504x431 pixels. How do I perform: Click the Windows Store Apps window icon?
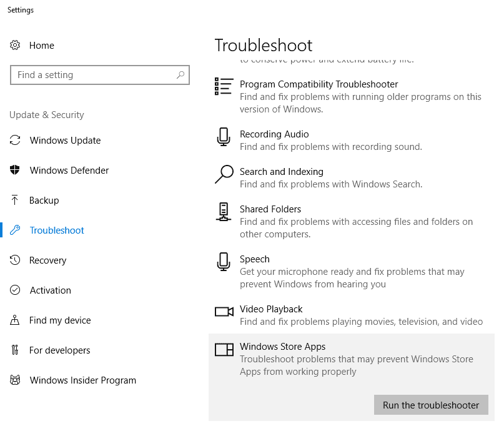pos(223,350)
